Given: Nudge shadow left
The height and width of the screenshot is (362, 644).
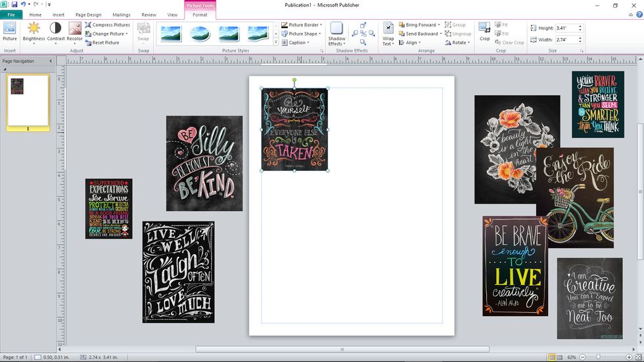Looking at the screenshot, I should [355, 34].
